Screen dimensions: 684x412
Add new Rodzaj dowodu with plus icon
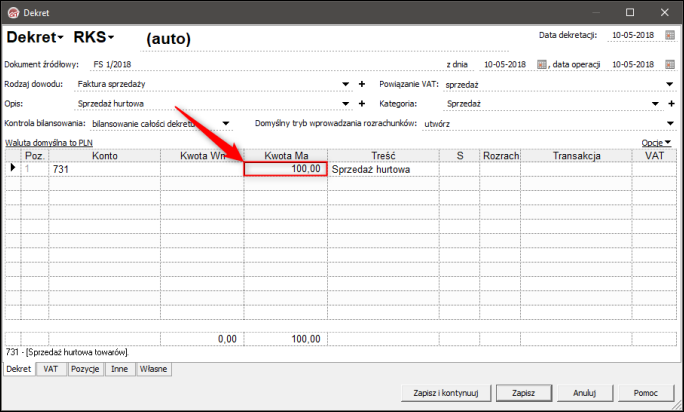[x=362, y=84]
